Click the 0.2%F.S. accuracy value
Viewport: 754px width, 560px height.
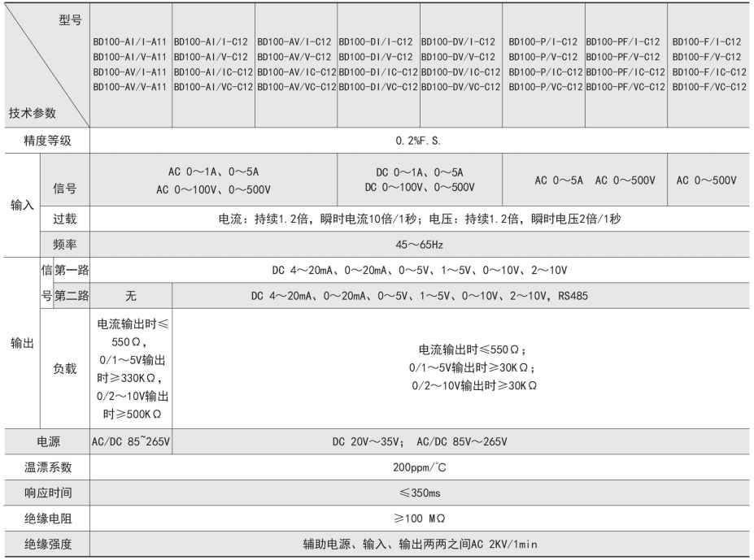click(418, 141)
